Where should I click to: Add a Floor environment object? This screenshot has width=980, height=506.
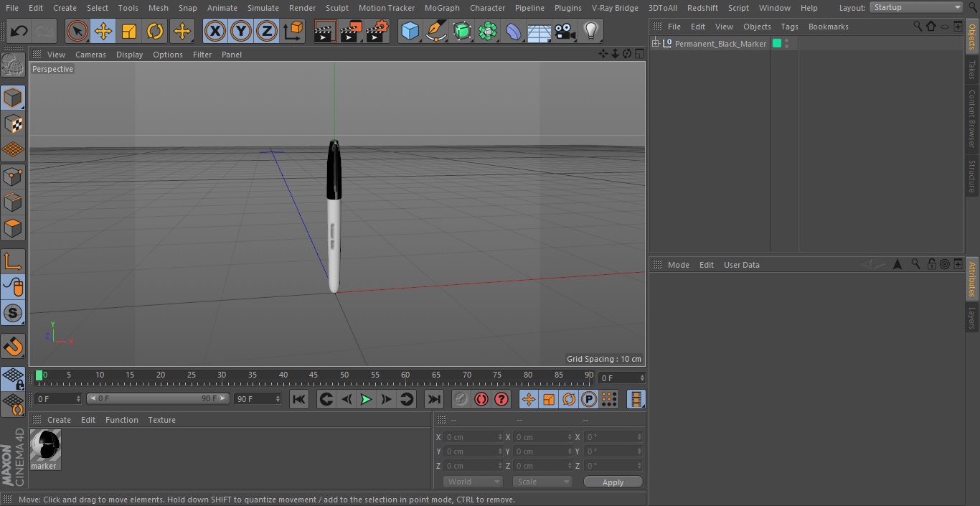tap(539, 31)
